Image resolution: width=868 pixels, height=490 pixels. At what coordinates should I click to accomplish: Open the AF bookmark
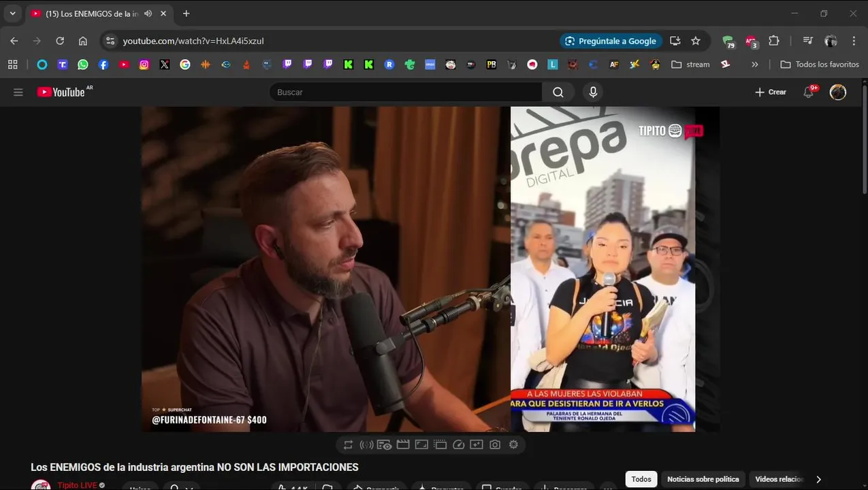pos(614,65)
